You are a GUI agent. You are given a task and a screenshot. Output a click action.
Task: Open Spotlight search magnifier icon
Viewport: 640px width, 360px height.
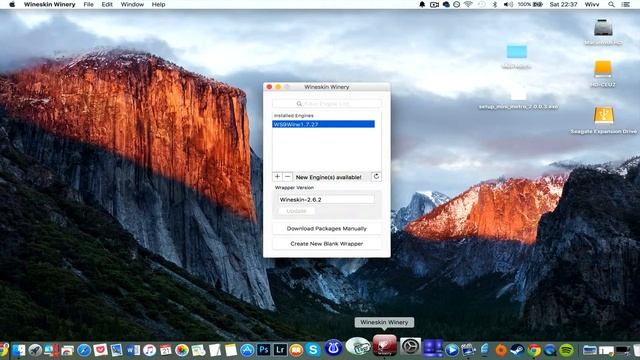(x=611, y=4)
